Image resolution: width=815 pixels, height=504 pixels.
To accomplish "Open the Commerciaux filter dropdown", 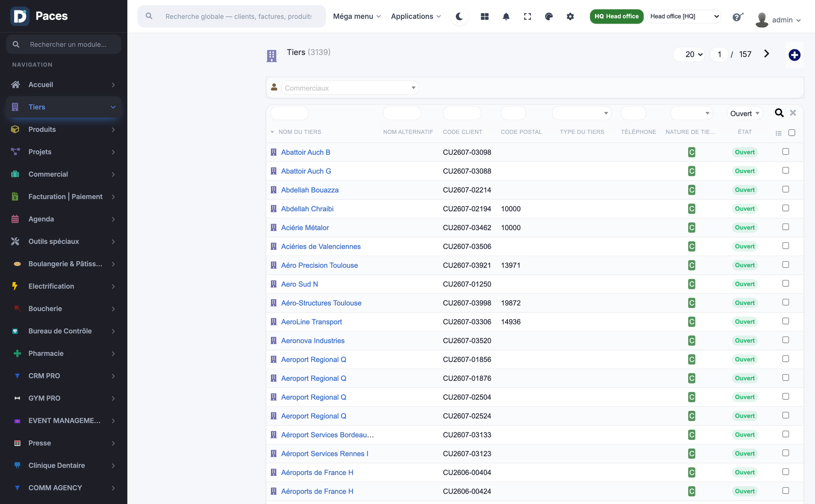I will point(350,88).
